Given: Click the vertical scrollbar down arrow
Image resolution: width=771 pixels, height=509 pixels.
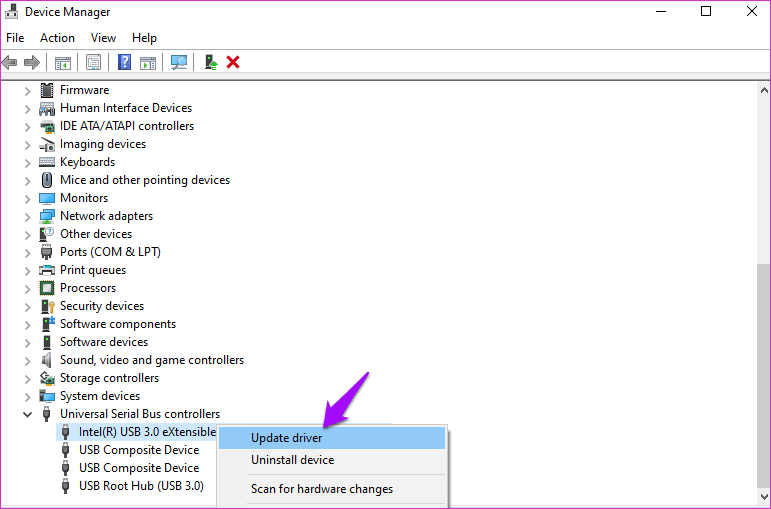Looking at the screenshot, I should pyautogui.click(x=763, y=495).
